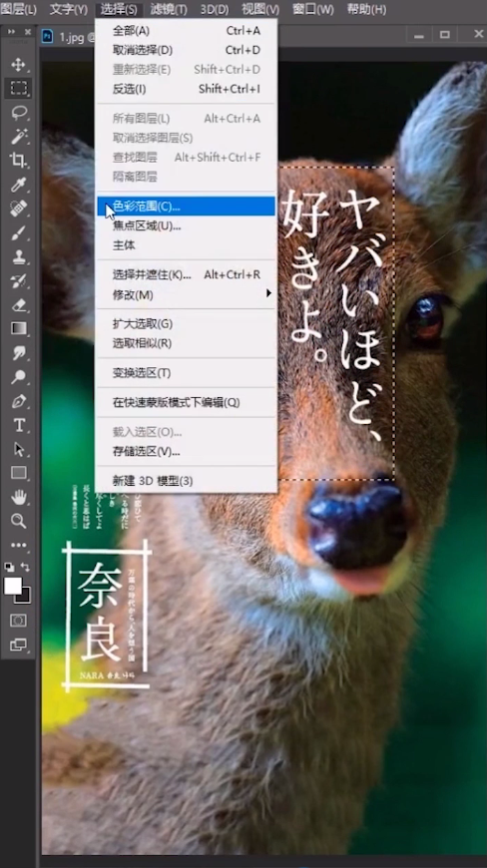
Task: Open the 窗口(W) menu
Action: (312, 9)
